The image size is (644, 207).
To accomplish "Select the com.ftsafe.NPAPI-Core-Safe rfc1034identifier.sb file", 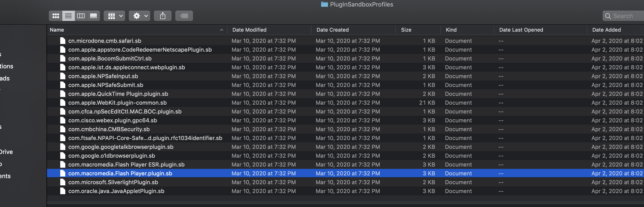I will [x=345, y=138].
